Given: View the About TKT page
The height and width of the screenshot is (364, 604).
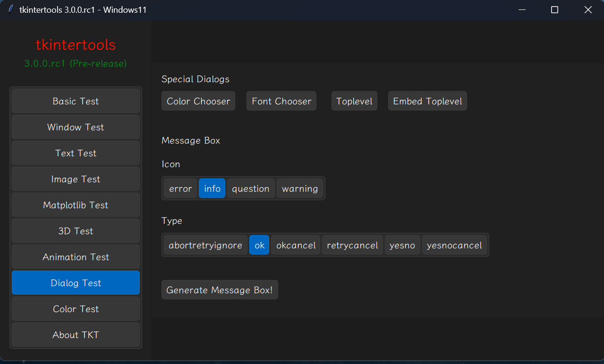Looking at the screenshot, I should tap(75, 334).
